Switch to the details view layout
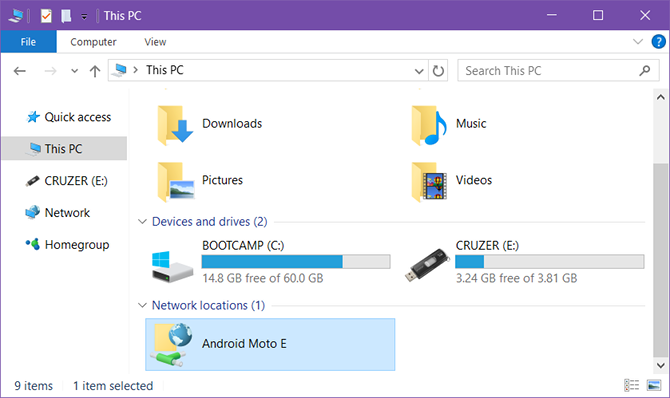Image resolution: width=670 pixels, height=398 pixels. 632,385
